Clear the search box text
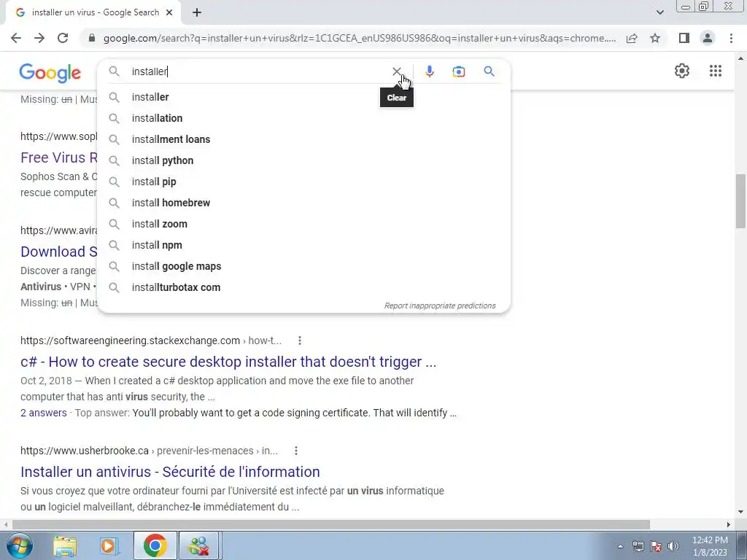This screenshot has height=560, width=747. (396, 71)
